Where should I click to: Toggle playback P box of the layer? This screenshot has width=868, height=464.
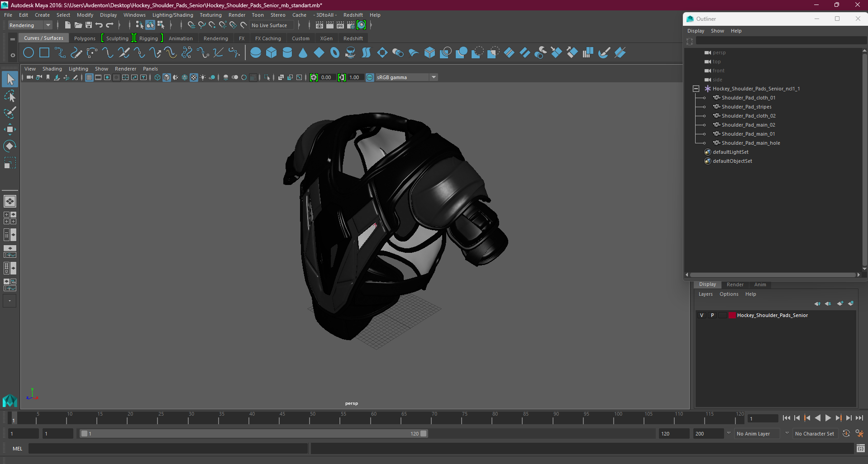pos(712,315)
